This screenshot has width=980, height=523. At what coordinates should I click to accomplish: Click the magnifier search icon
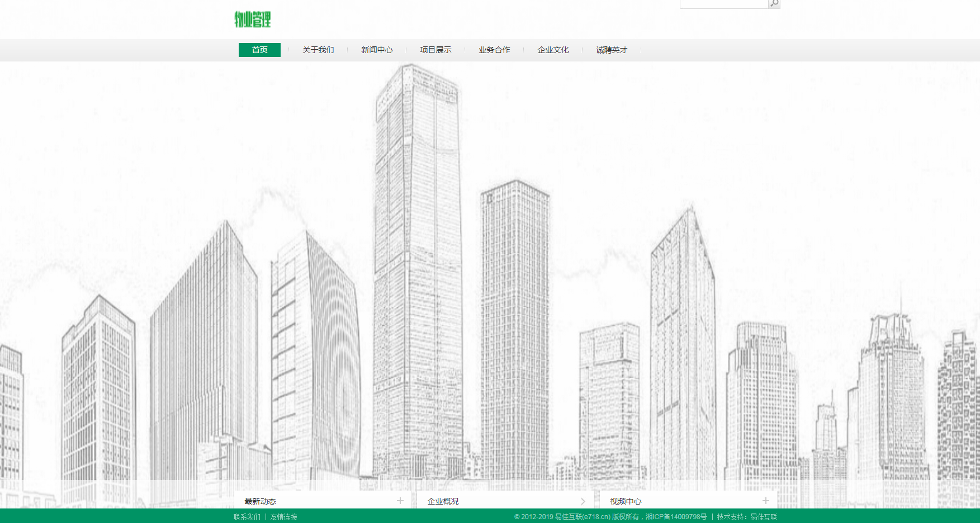coord(774,3)
